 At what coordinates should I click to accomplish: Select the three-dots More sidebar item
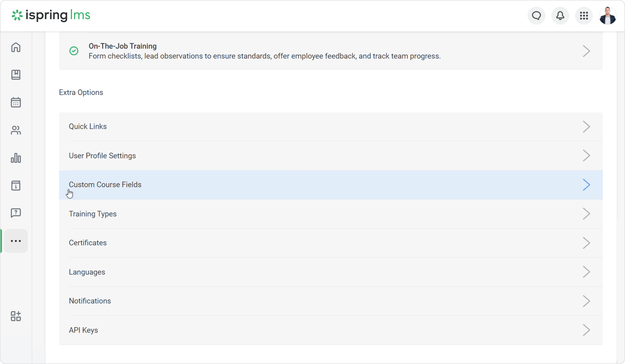click(x=16, y=241)
